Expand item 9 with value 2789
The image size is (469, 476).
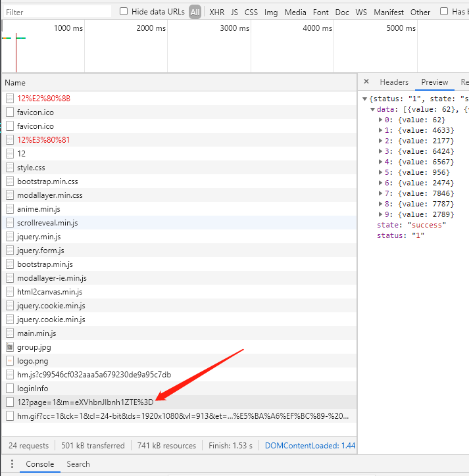[380, 214]
